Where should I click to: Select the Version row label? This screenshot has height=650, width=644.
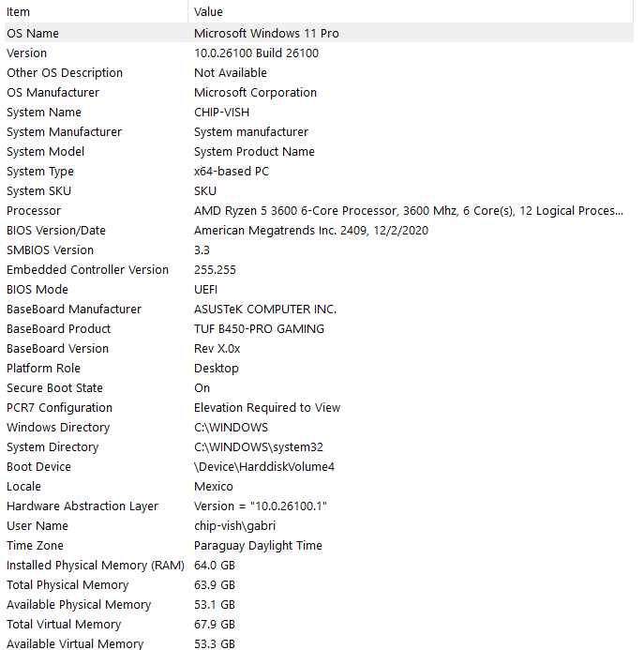click(26, 53)
